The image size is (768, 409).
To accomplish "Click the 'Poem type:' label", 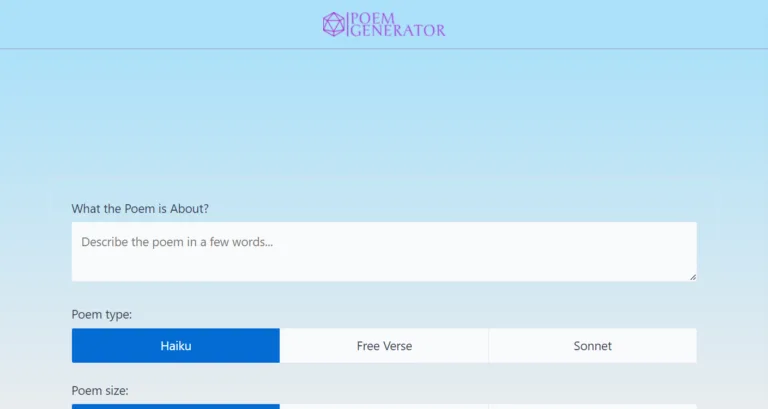I will (102, 314).
